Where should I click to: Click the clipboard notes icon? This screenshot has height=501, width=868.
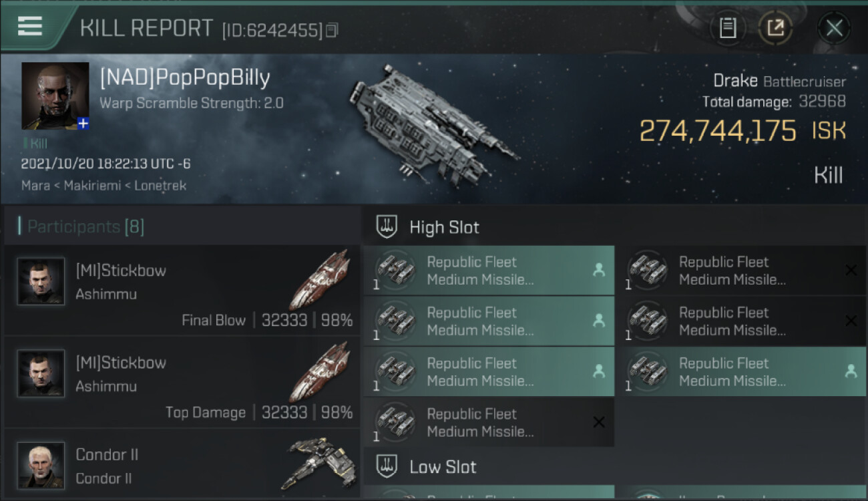[727, 28]
